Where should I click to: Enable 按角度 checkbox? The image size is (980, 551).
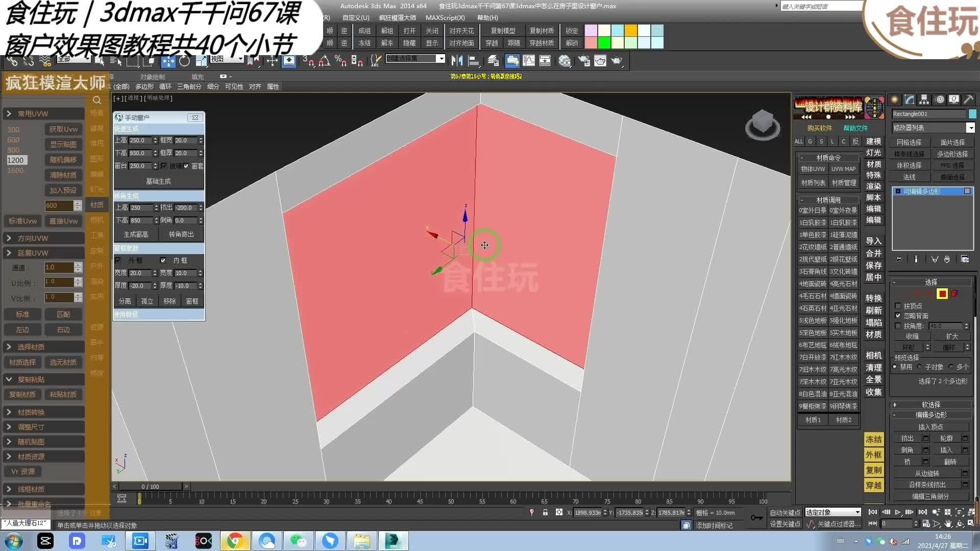click(898, 325)
